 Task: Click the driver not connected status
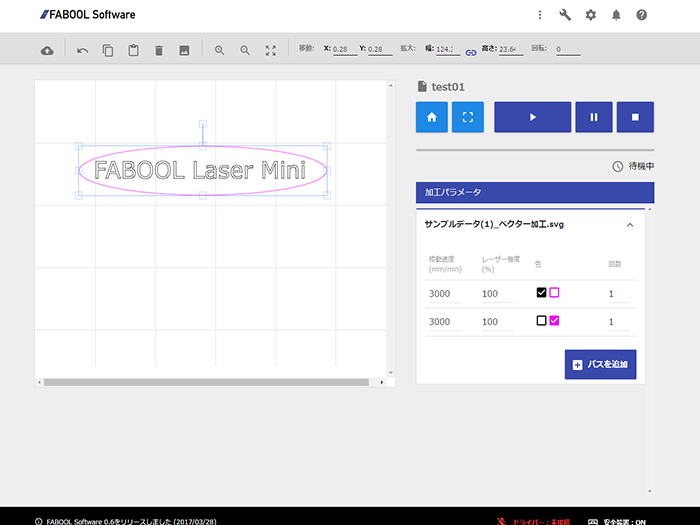point(541,521)
